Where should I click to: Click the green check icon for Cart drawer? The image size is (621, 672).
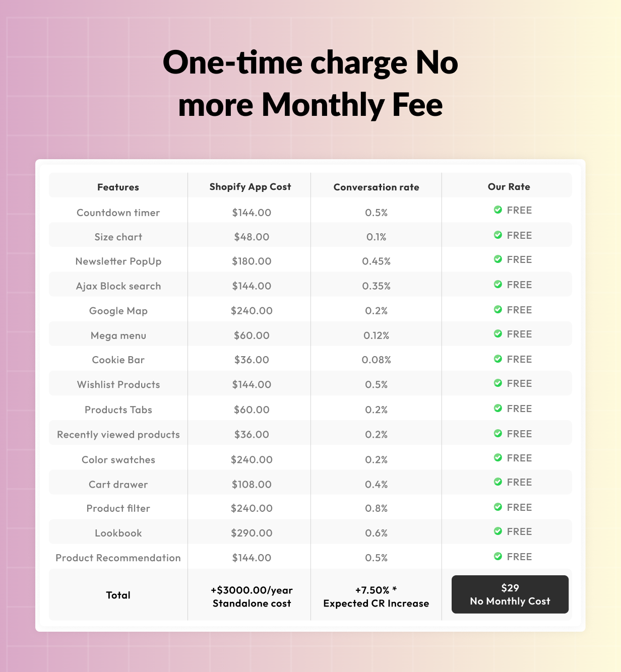tap(498, 482)
